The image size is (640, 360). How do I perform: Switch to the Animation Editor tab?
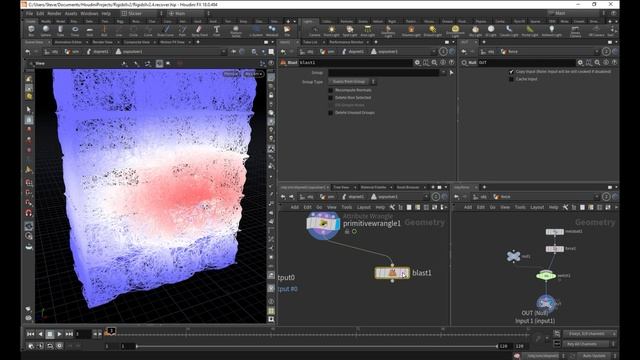pyautogui.click(x=68, y=42)
